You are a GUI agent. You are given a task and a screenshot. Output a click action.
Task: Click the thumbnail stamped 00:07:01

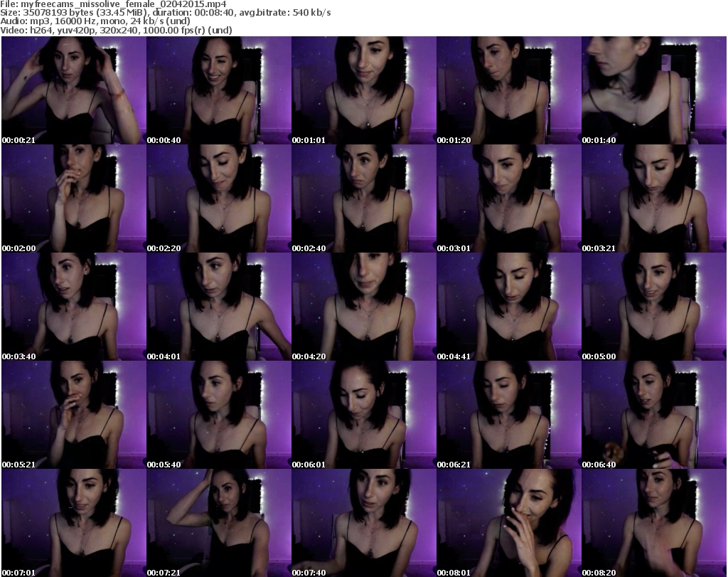click(x=74, y=523)
